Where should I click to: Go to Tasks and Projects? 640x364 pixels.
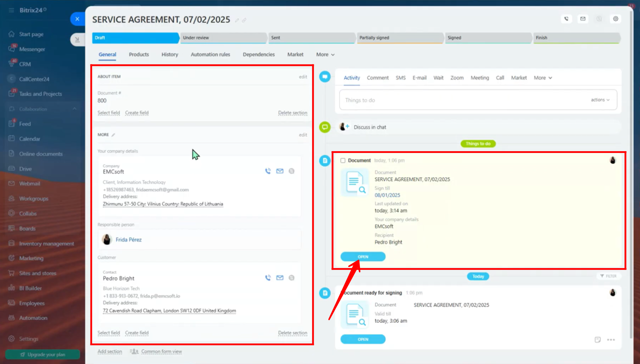pyautogui.click(x=40, y=94)
